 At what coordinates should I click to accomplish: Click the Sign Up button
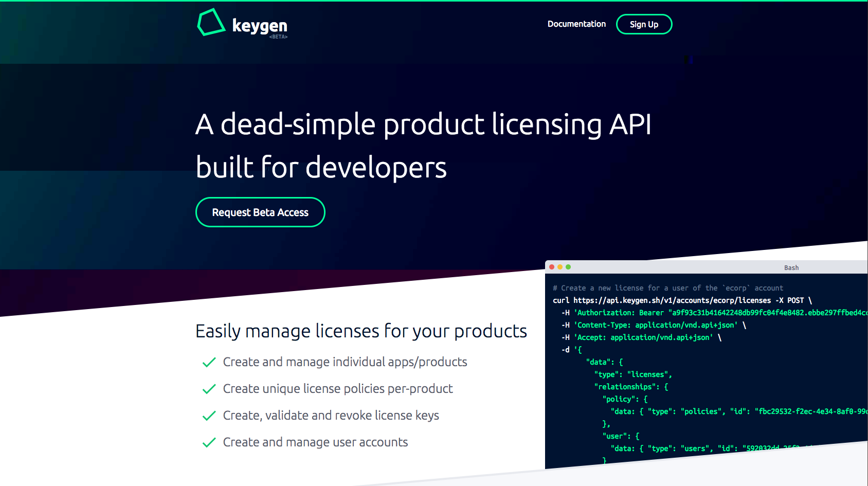(x=644, y=24)
